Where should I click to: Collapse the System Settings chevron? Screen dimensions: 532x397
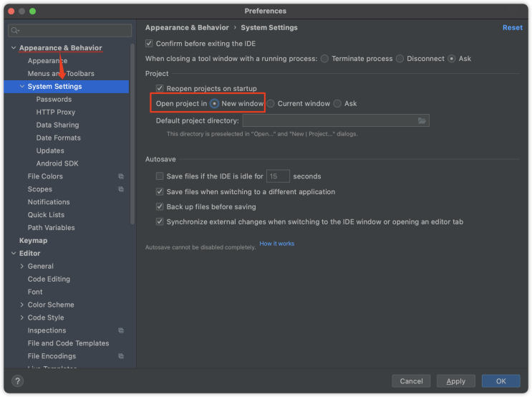click(22, 87)
